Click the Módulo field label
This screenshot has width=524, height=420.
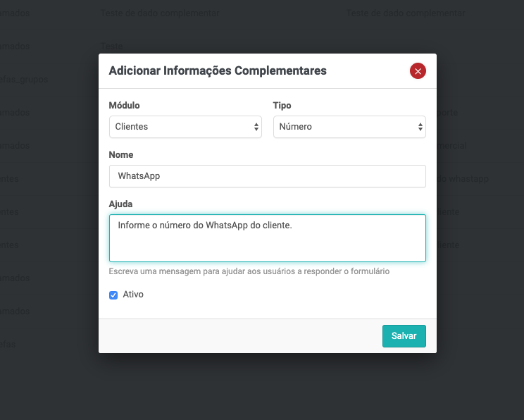[x=125, y=106]
